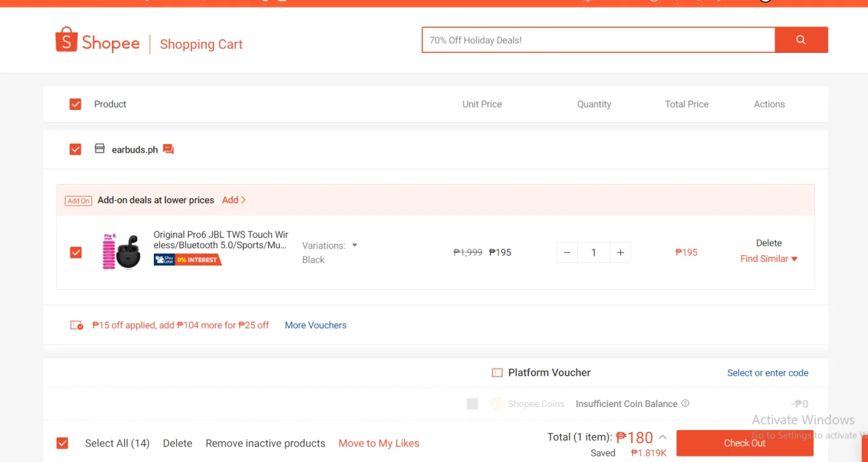Click the Insufficient Coin Balance help icon

pyautogui.click(x=685, y=403)
